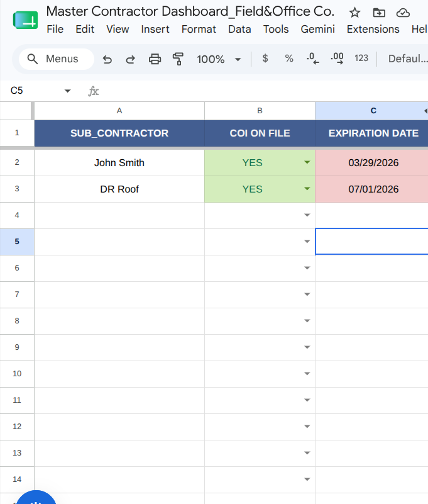This screenshot has width=428, height=504.
Task: Open the COI dropdown in row 8
Action: pyautogui.click(x=307, y=320)
